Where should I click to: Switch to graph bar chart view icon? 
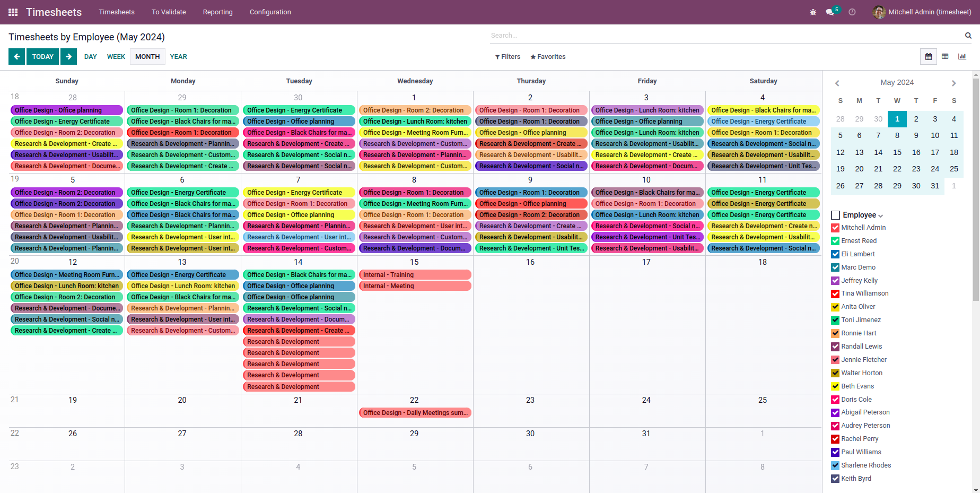point(962,57)
